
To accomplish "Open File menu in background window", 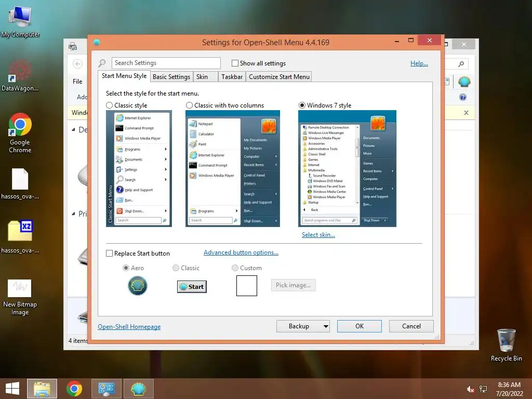I will [x=77, y=82].
